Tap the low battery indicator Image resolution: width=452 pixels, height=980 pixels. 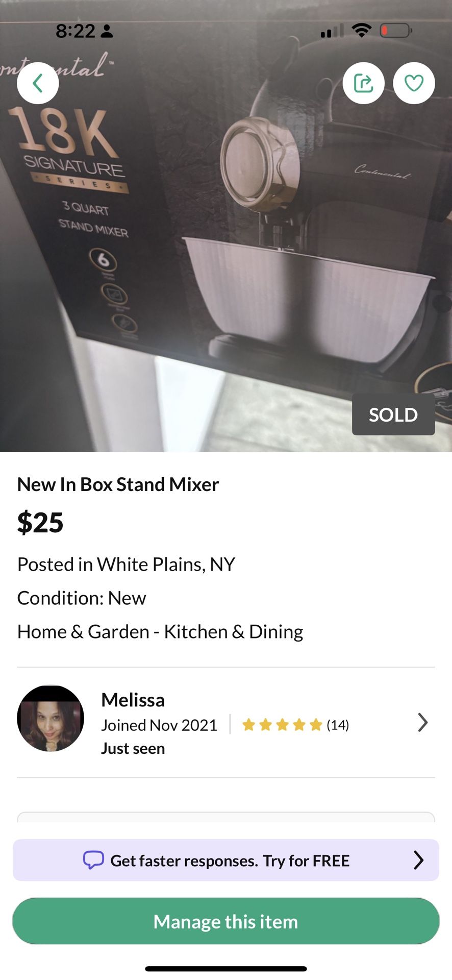tap(396, 31)
